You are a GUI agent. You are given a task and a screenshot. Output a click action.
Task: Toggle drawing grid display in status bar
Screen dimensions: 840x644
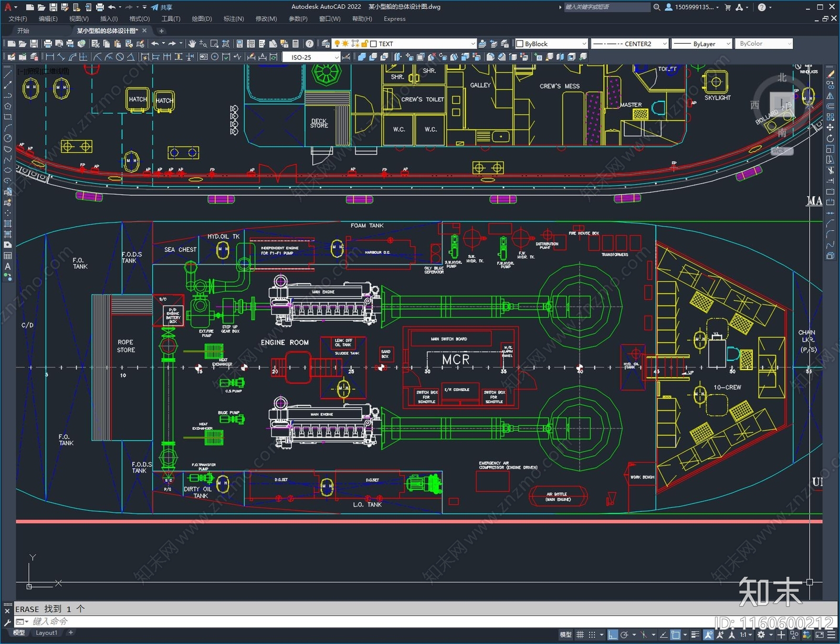coord(580,635)
